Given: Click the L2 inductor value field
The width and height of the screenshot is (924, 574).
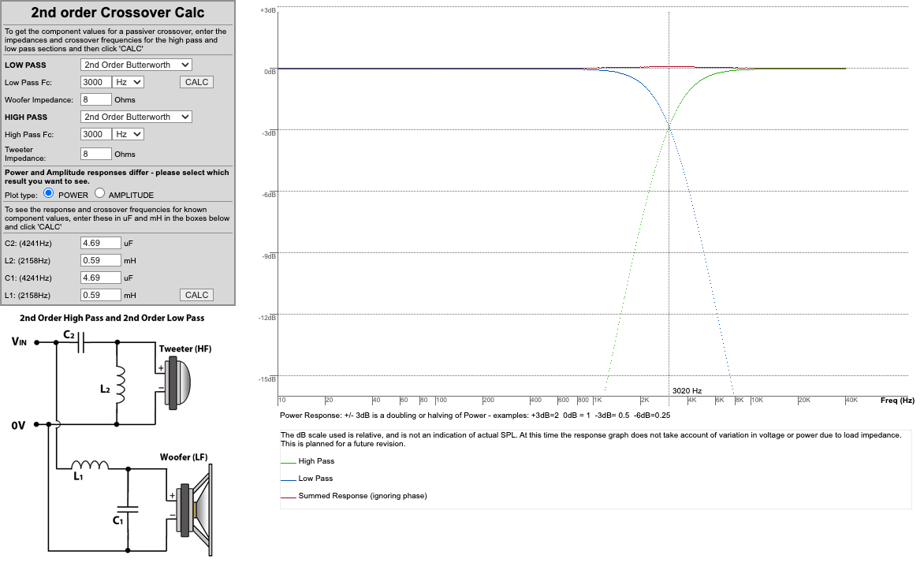Looking at the screenshot, I should pos(101,260).
